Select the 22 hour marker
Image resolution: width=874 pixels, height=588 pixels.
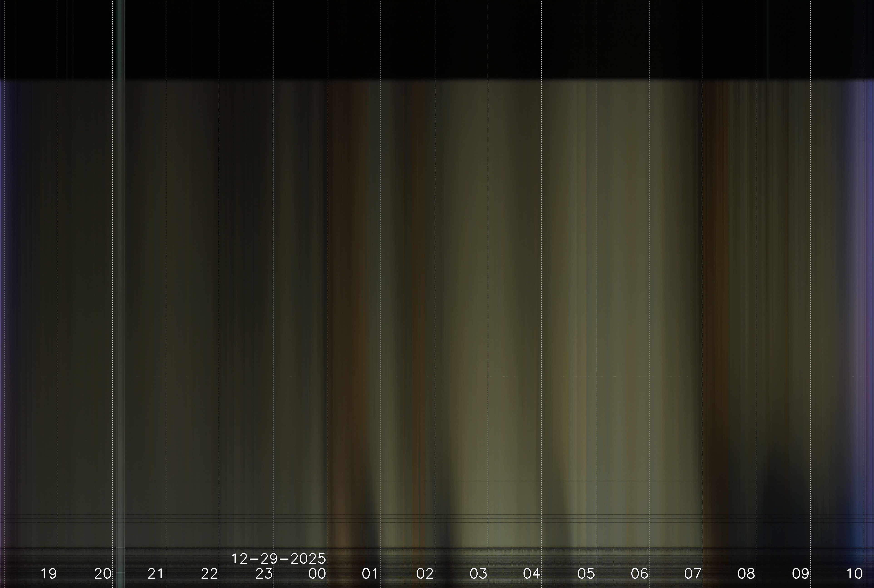pyautogui.click(x=209, y=573)
